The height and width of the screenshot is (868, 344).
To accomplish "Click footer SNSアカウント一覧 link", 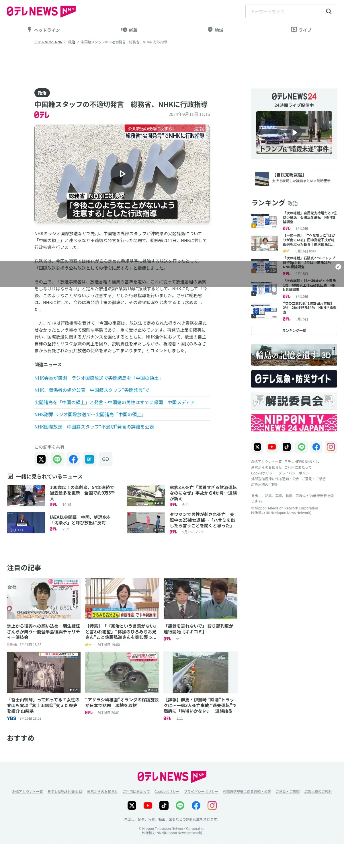I will (28, 791).
